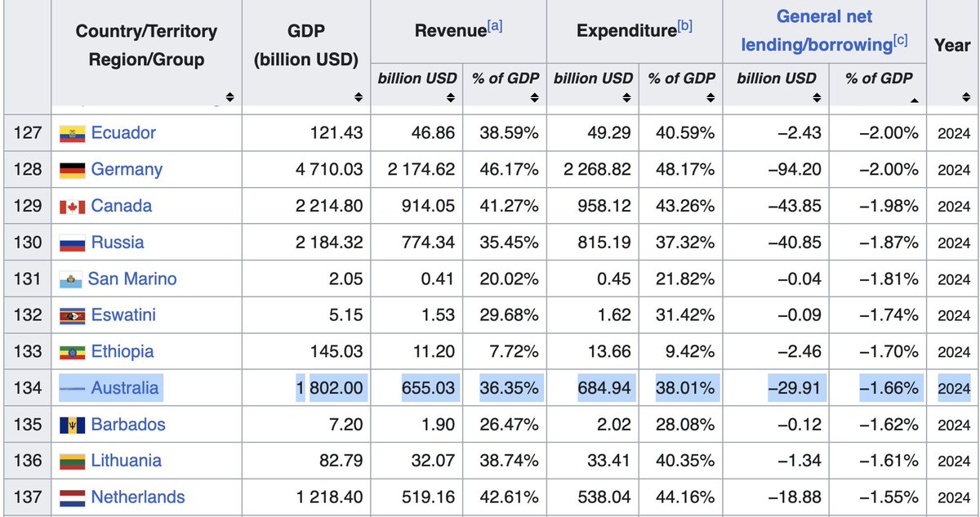Click the Russia flag icon
This screenshot has width=980, height=517.
73,243
